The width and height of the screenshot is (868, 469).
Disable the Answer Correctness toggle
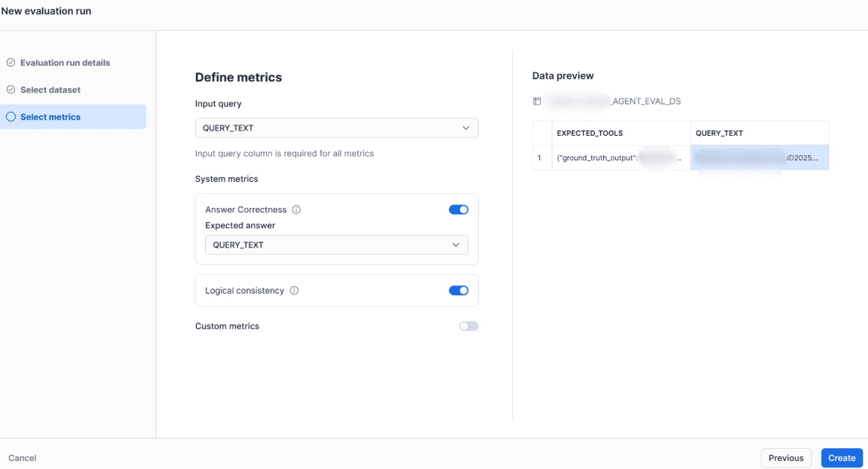pos(459,210)
